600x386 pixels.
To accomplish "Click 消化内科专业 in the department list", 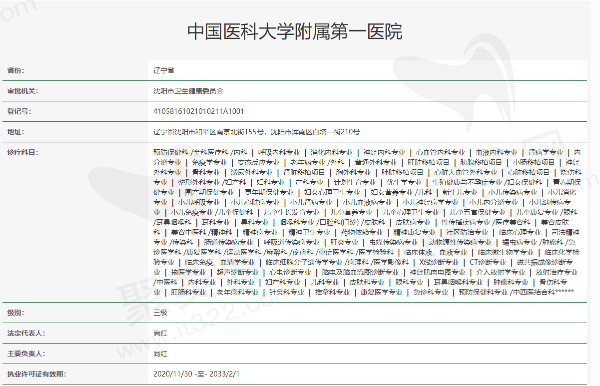I will point(331,152).
